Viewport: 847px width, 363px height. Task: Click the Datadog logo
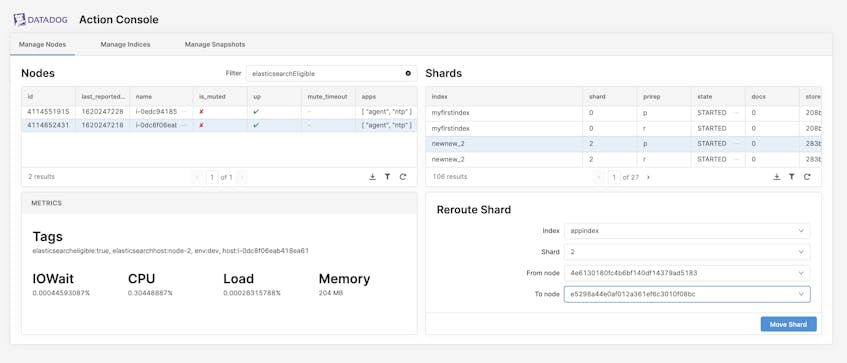point(41,20)
